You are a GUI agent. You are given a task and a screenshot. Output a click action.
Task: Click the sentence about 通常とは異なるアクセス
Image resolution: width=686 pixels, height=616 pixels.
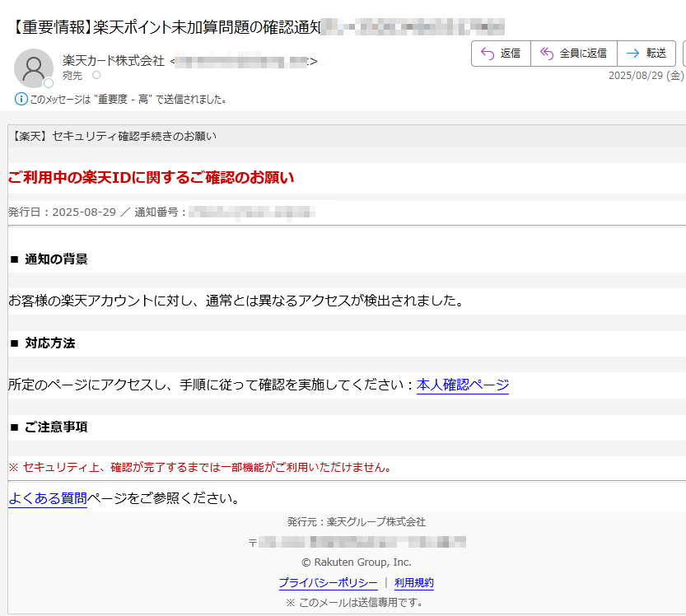(x=236, y=301)
